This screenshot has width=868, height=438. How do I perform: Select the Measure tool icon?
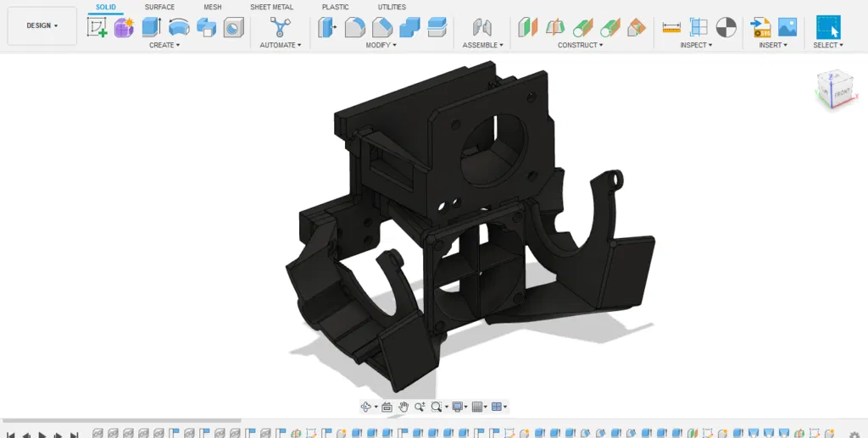(671, 27)
